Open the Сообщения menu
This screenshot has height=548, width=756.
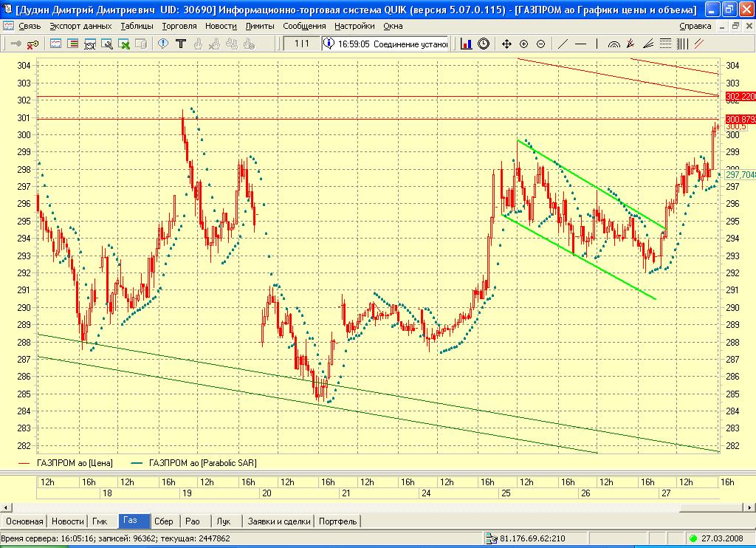pos(304,26)
